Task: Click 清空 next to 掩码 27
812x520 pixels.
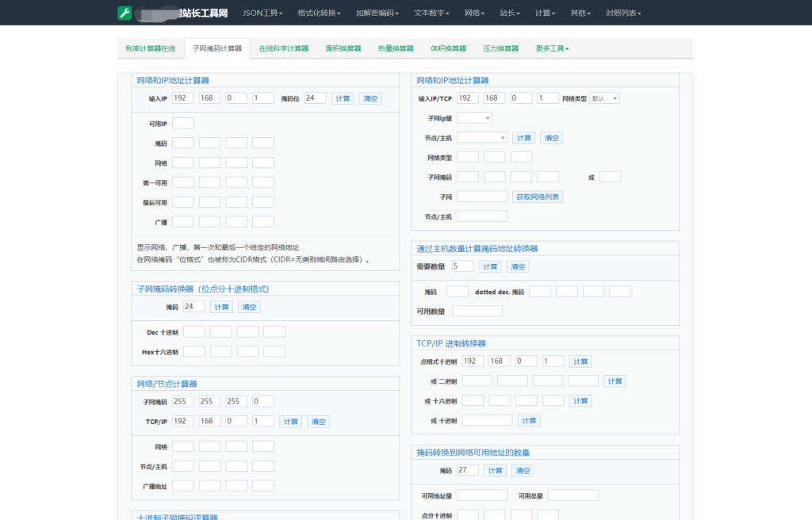Action: tap(523, 471)
